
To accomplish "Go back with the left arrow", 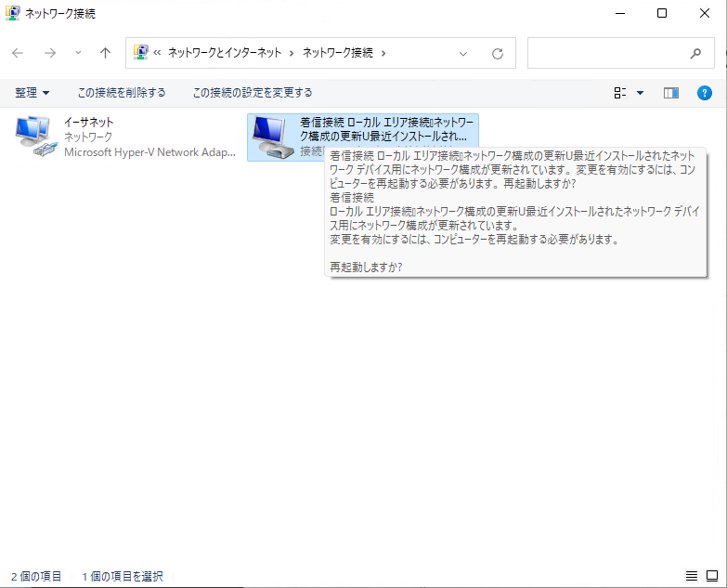I will 18,53.
